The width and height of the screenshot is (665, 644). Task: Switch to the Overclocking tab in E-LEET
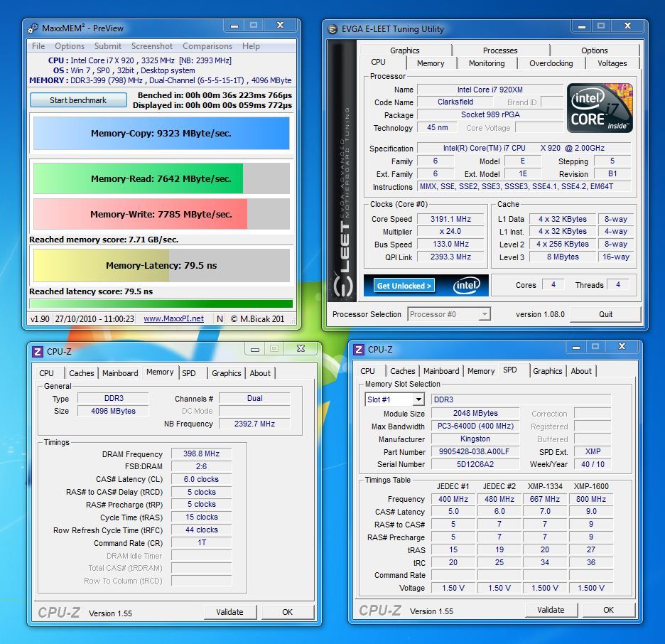pyautogui.click(x=551, y=63)
